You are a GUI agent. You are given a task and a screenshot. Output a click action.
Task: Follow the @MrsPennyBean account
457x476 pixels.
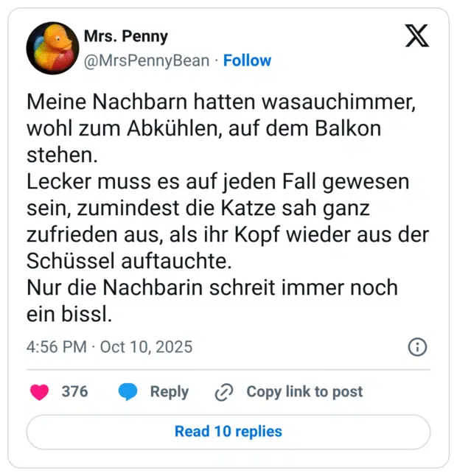click(247, 60)
